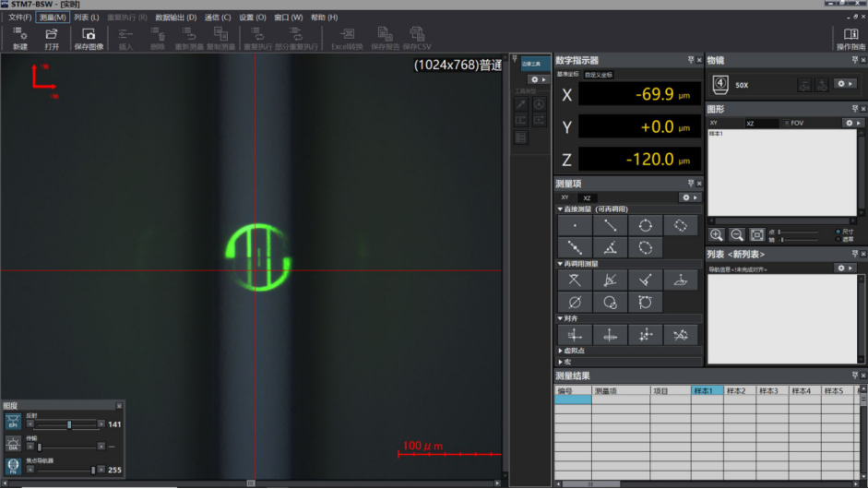Viewport: 868px width, 489px height.
Task: Click the 新建 new button
Action: pyautogui.click(x=20, y=39)
